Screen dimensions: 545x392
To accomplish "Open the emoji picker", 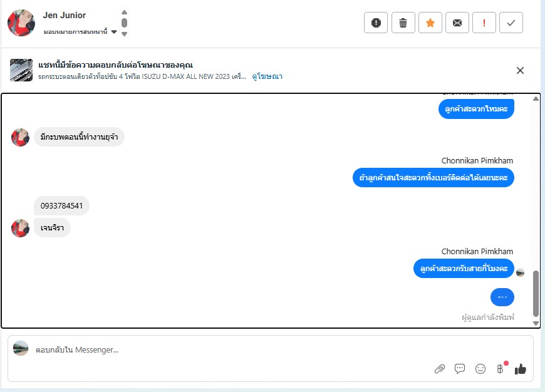I will click(x=480, y=369).
